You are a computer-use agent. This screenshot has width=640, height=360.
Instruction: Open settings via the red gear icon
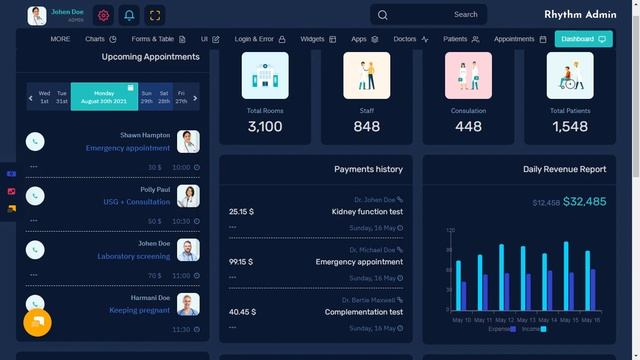(103, 16)
